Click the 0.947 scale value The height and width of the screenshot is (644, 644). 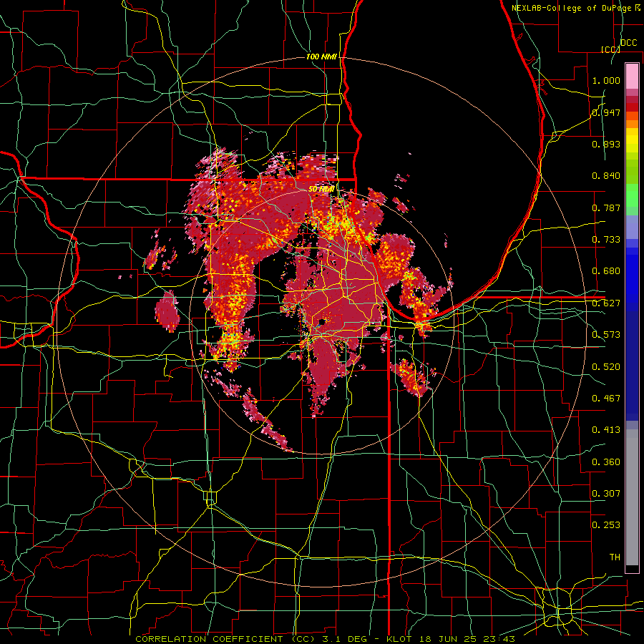[x=606, y=112]
